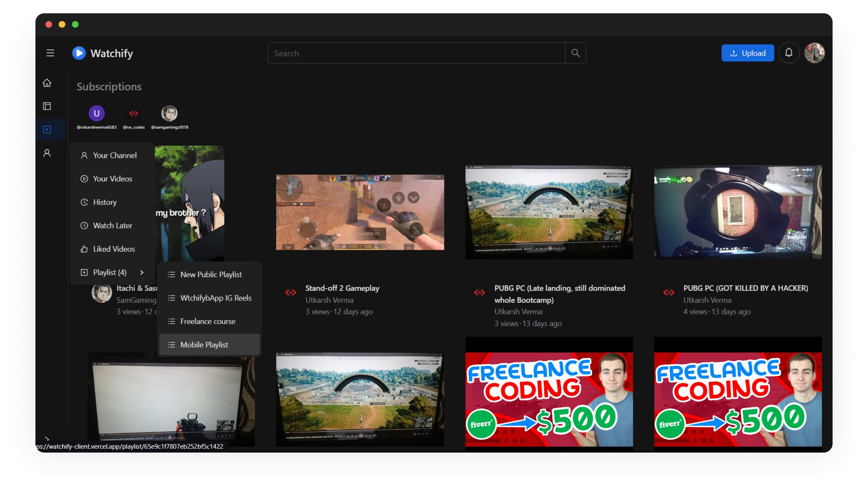Open the @uv_codes channel avatar
The image size is (868, 488).
click(x=133, y=113)
